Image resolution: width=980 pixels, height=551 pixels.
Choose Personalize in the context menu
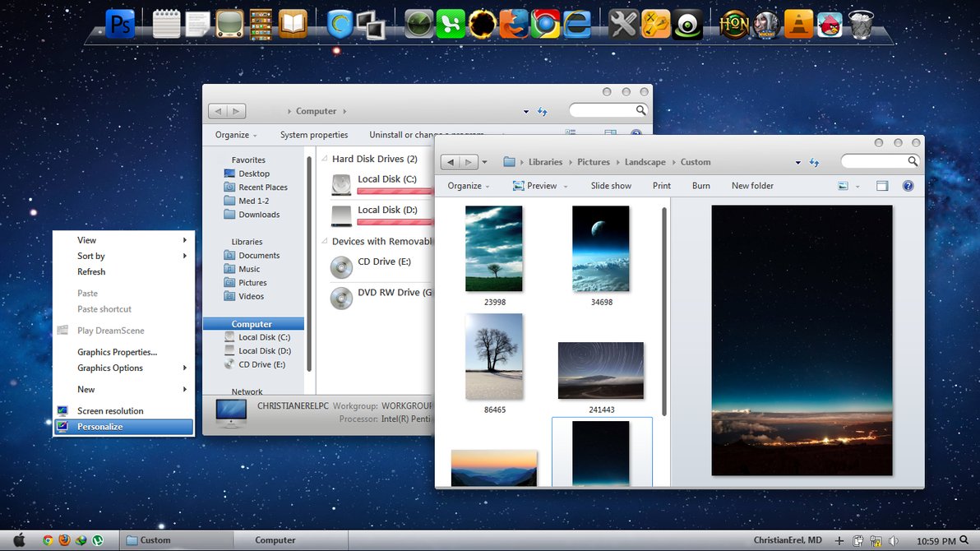(100, 427)
